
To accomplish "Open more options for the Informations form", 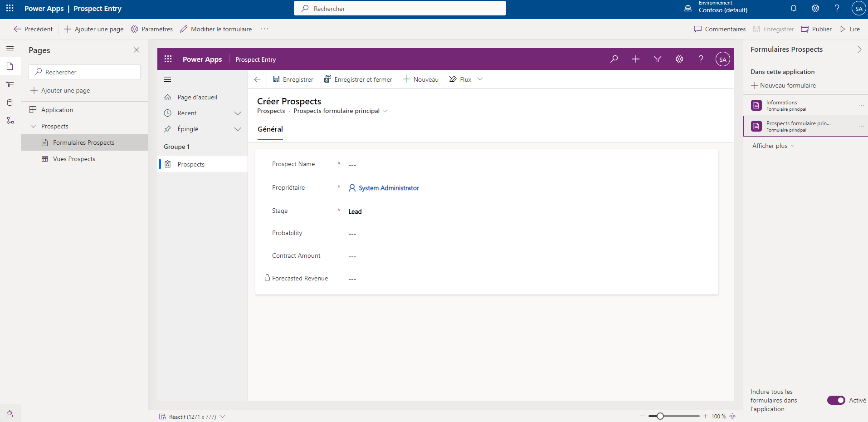I will click(861, 105).
